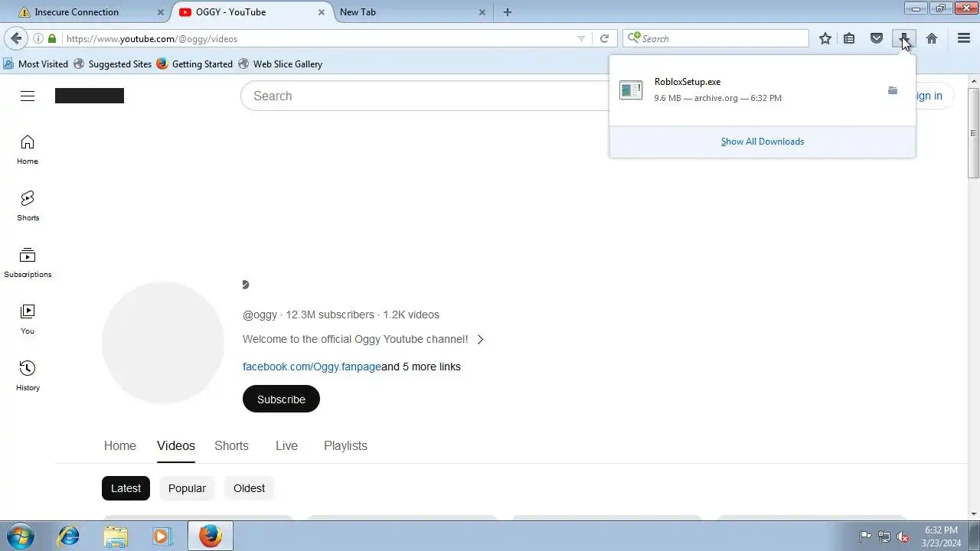Open the channel Live tab
The height and width of the screenshot is (551, 980).
[286, 445]
